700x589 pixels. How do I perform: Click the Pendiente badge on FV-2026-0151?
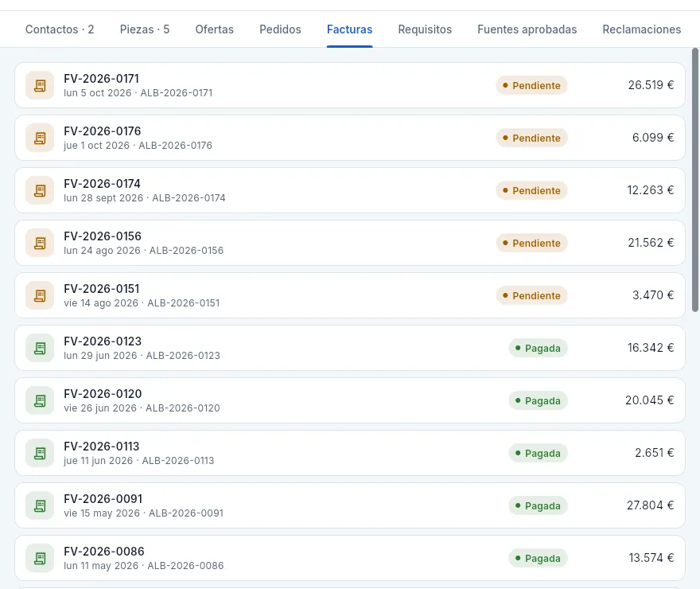(x=531, y=295)
